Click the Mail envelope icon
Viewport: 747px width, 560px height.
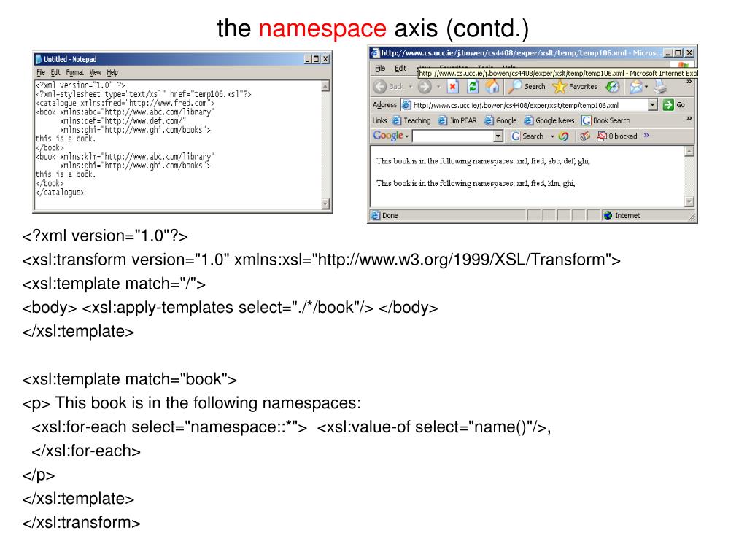click(635, 87)
